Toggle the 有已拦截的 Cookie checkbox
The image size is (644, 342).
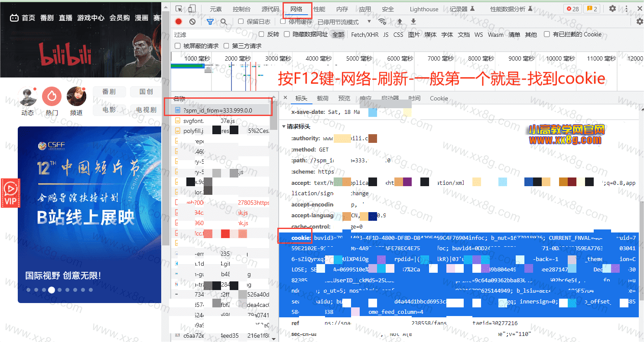(x=547, y=34)
